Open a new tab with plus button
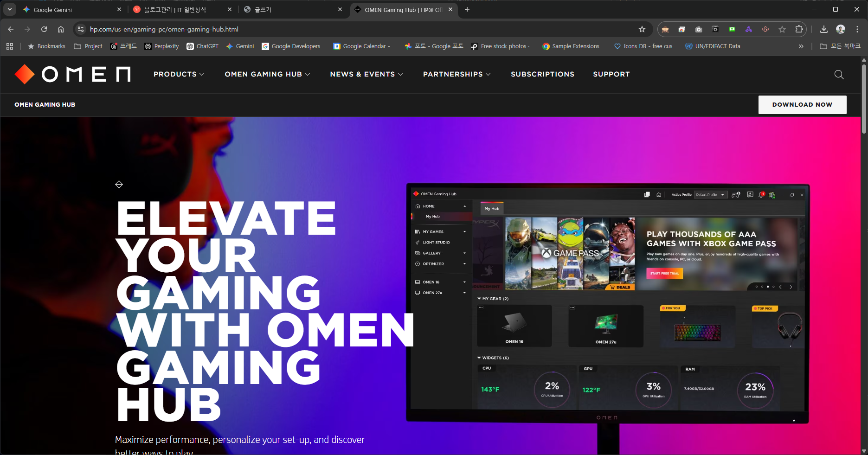Image resolution: width=868 pixels, height=455 pixels. (467, 9)
